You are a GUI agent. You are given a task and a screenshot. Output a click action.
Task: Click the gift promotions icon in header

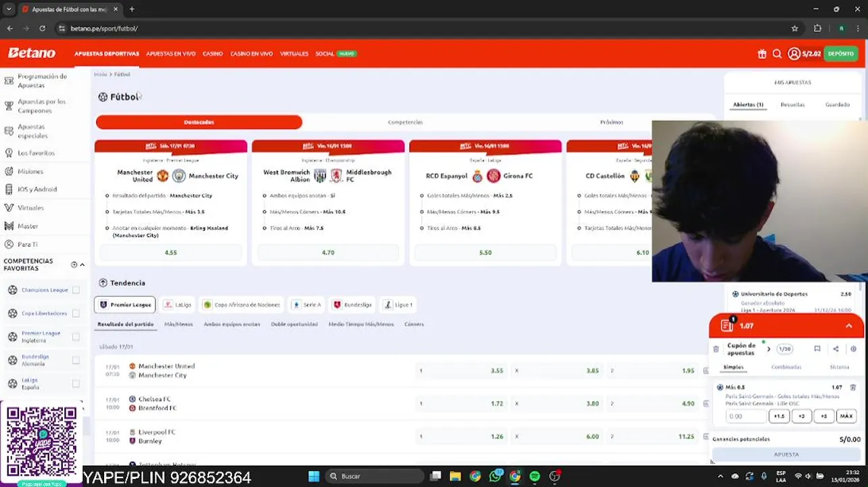click(762, 53)
